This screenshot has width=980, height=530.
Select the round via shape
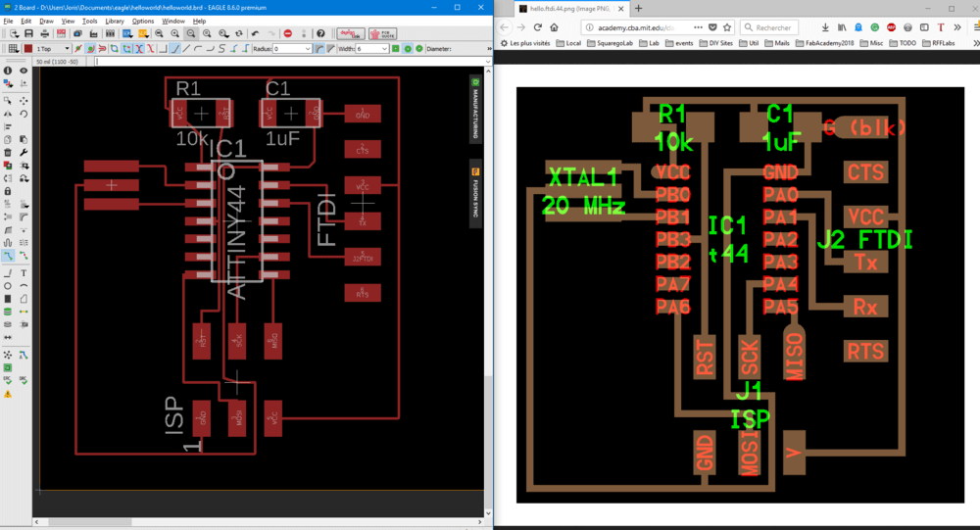tap(408, 49)
